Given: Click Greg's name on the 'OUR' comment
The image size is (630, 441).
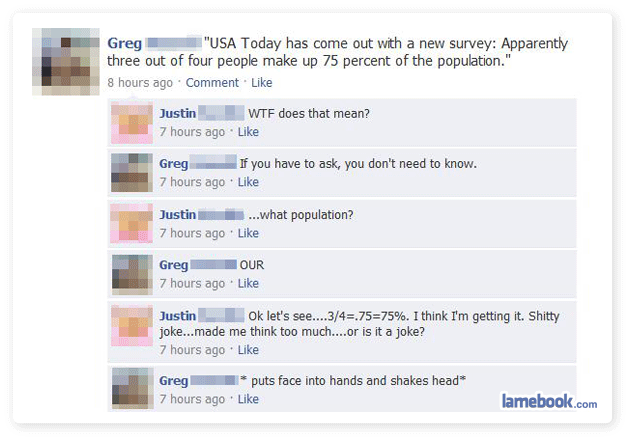Looking at the screenshot, I should [x=174, y=265].
